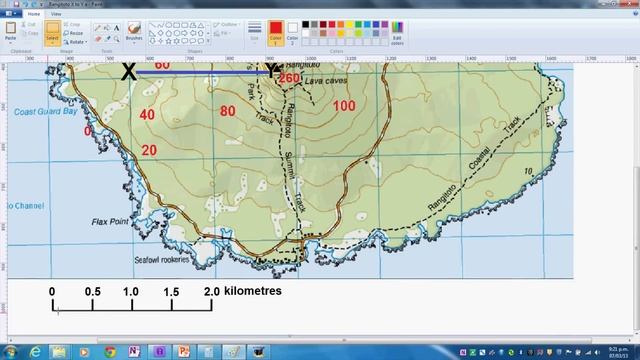Screen dimensions: 640x360
Task: Choose the Rectangle shape
Action: pyautogui.click(x=176, y=25)
